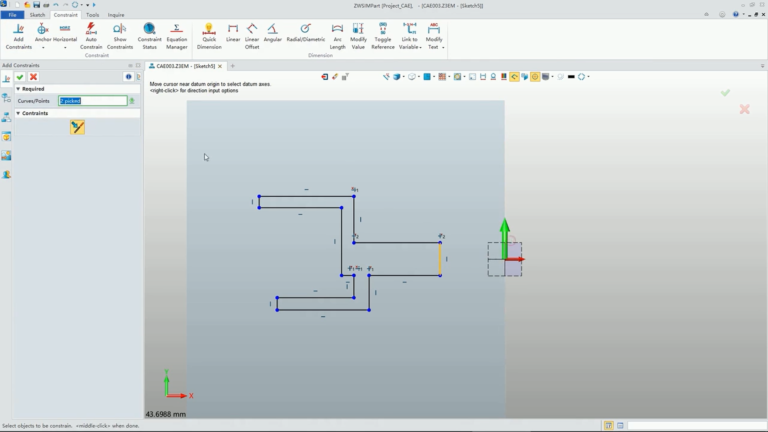This screenshot has height=432, width=768.
Task: Open the Auto Constrain tool
Action: tap(91, 36)
